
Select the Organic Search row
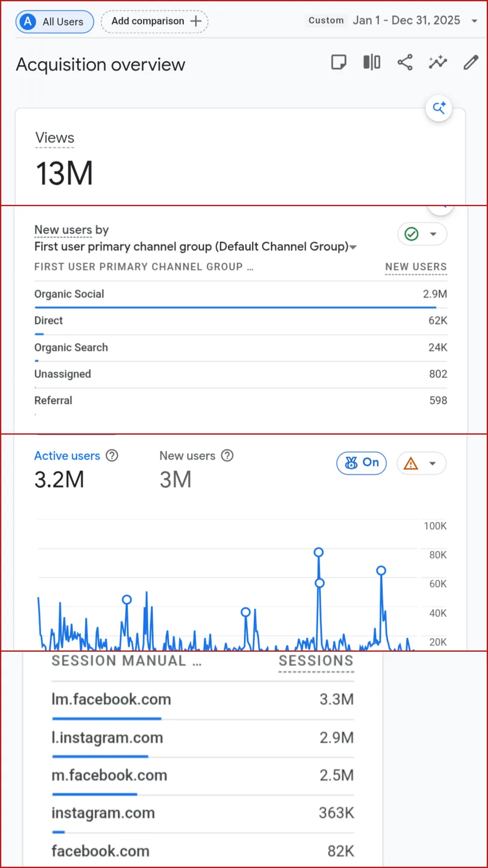[x=241, y=348]
